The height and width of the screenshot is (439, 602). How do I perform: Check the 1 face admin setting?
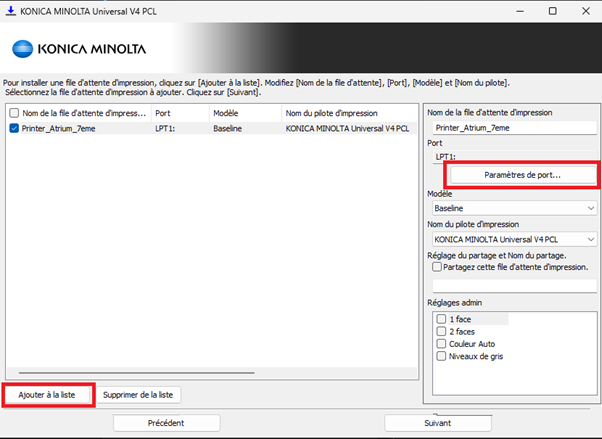pyautogui.click(x=441, y=318)
